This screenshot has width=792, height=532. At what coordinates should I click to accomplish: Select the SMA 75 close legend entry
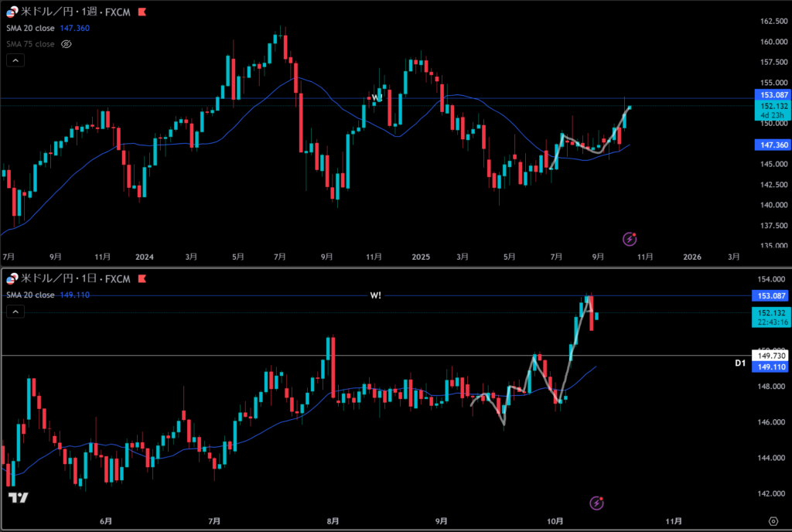[x=30, y=44]
